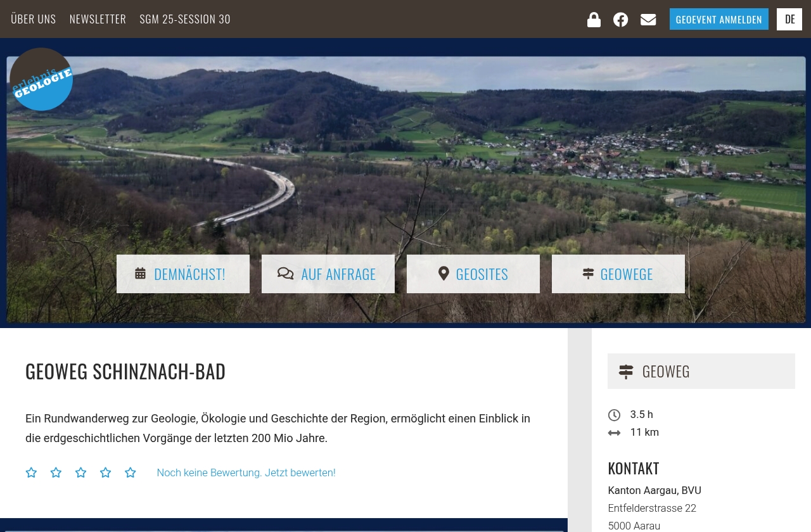The width and height of the screenshot is (811, 532).
Task: Click the erlebnis GEOLOGIE logo
Action: (41, 79)
